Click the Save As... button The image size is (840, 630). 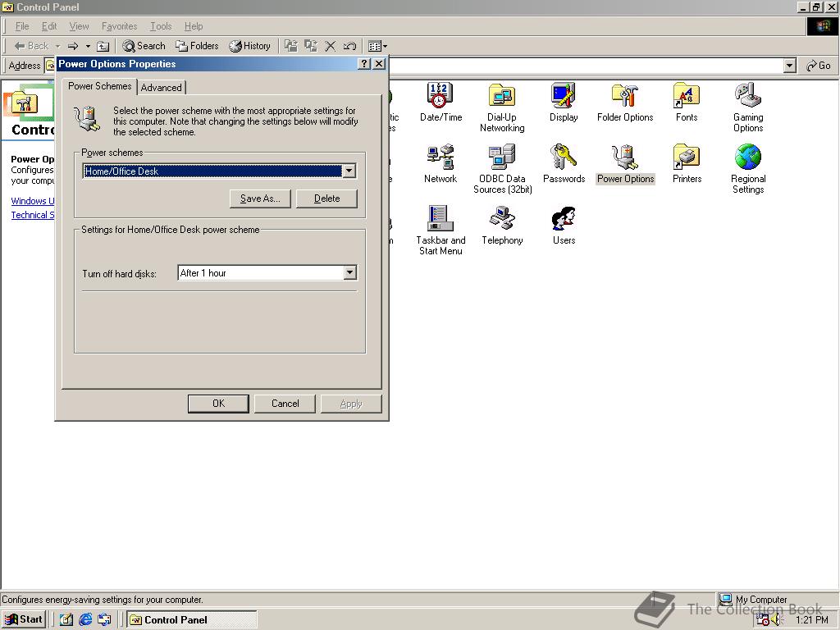[260, 199]
